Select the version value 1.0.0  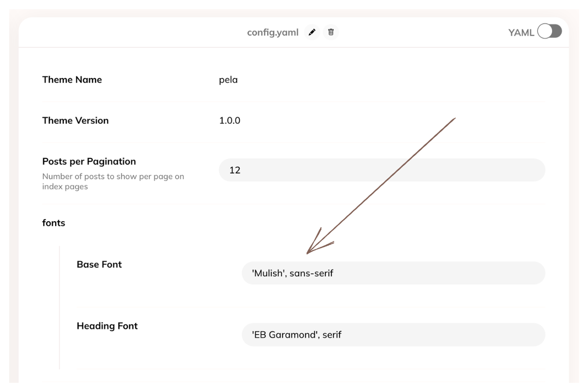click(230, 121)
